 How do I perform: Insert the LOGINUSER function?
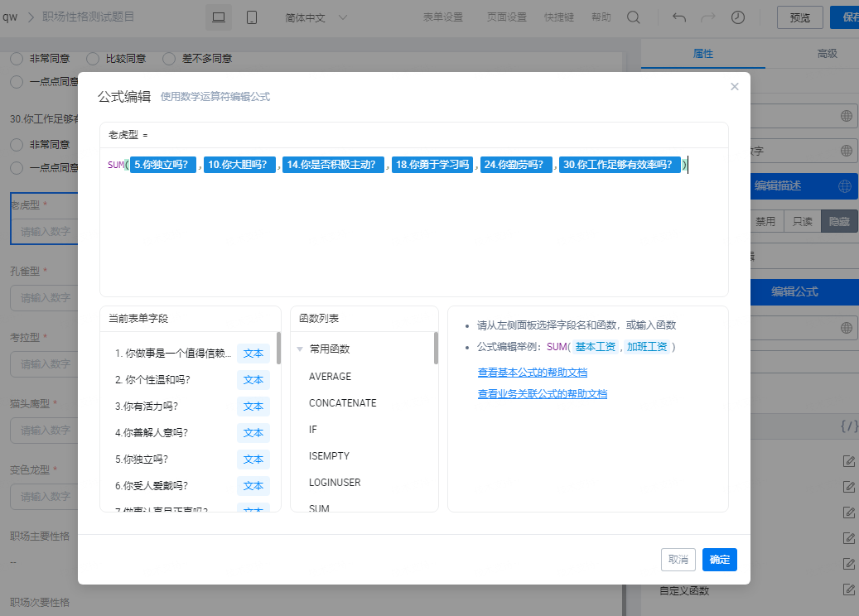pyautogui.click(x=335, y=483)
